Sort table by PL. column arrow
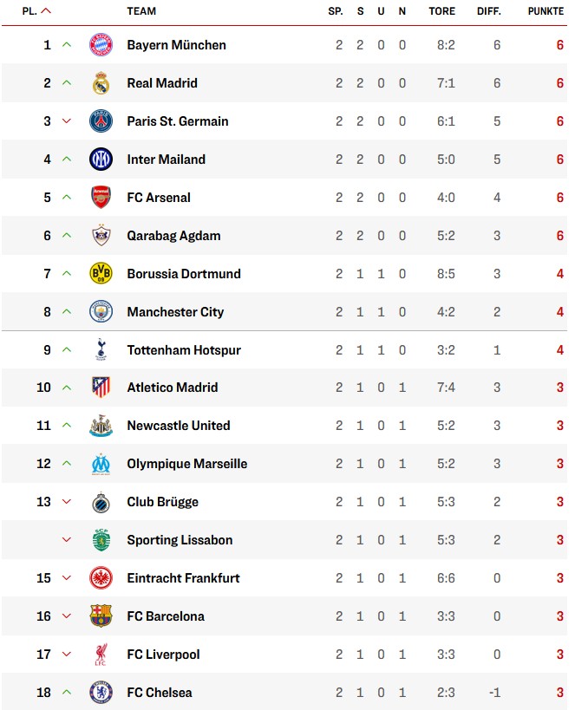Viewport: 588px width, 710px height. click(x=46, y=11)
